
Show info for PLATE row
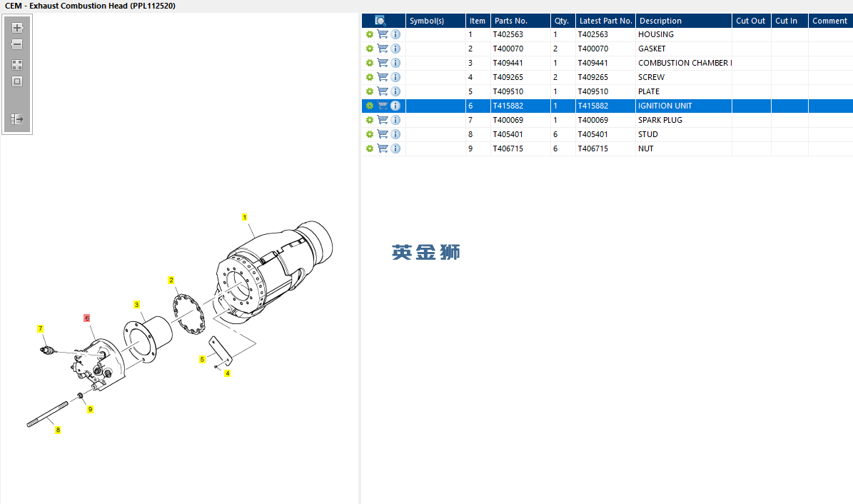[395, 91]
